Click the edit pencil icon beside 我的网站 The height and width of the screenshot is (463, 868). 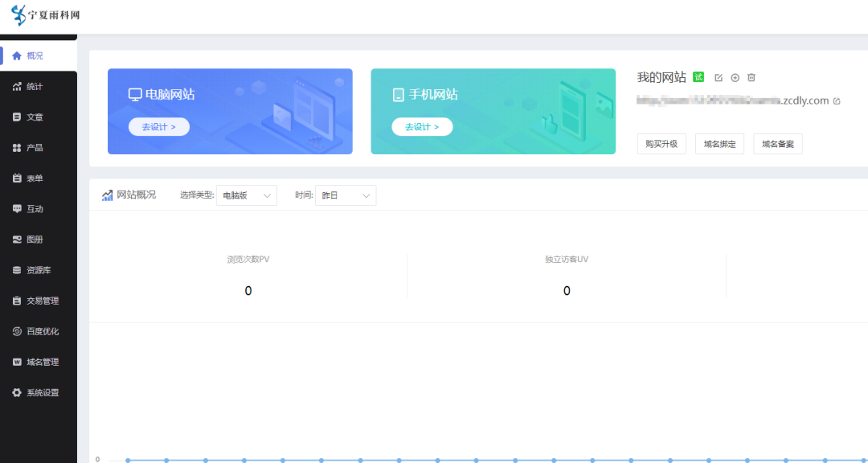(719, 77)
